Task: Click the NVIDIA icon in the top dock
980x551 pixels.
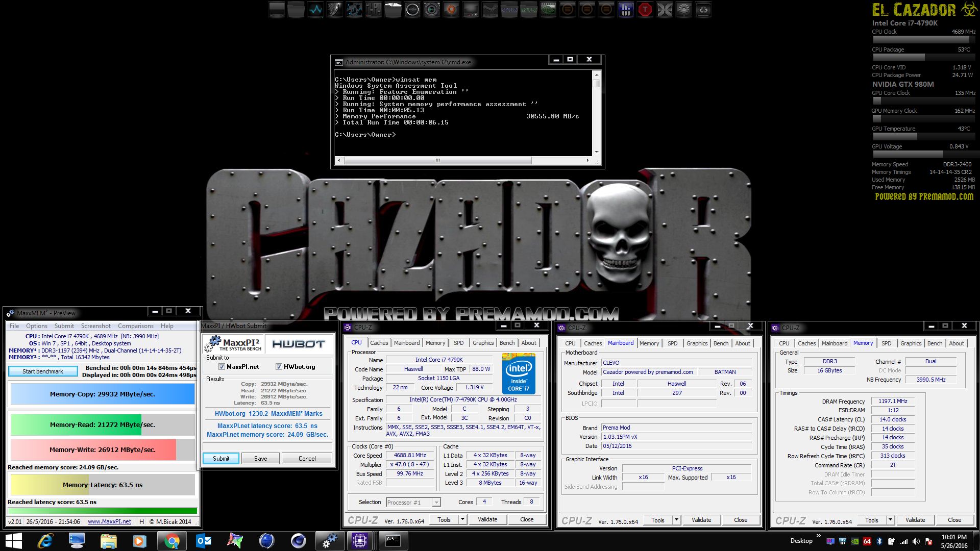Action: pyautogui.click(x=548, y=10)
